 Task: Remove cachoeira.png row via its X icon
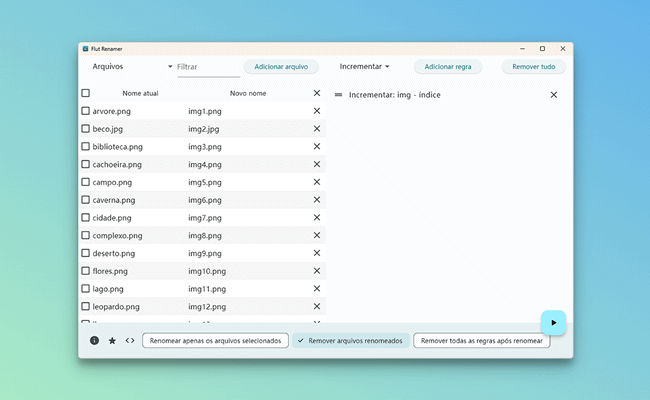(317, 164)
